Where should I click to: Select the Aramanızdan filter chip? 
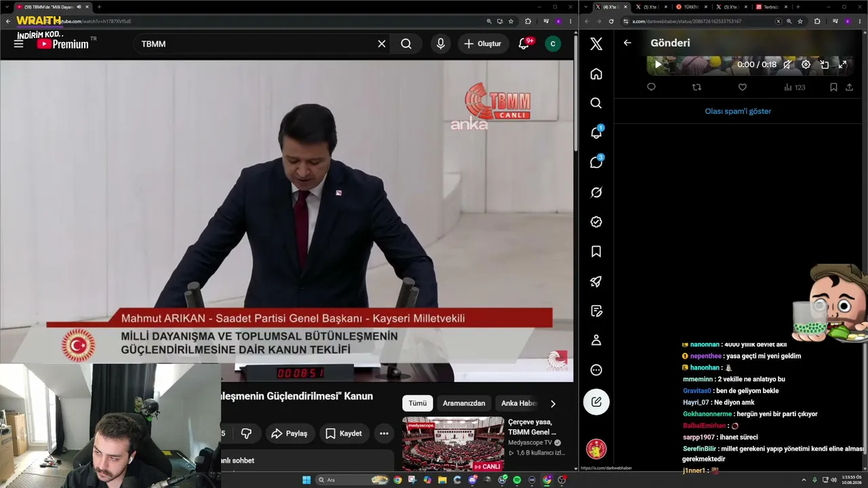pyautogui.click(x=464, y=403)
